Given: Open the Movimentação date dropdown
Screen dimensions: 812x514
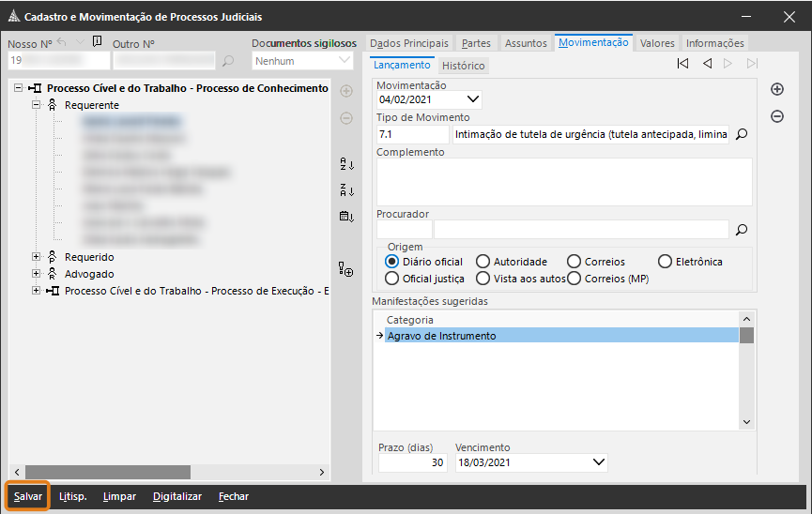Looking at the screenshot, I should click(472, 98).
